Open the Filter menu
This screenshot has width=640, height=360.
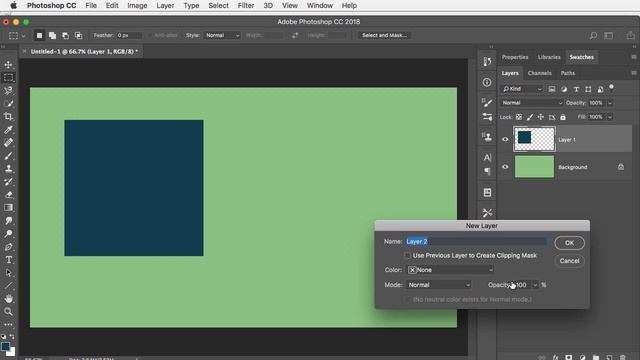point(246,5)
